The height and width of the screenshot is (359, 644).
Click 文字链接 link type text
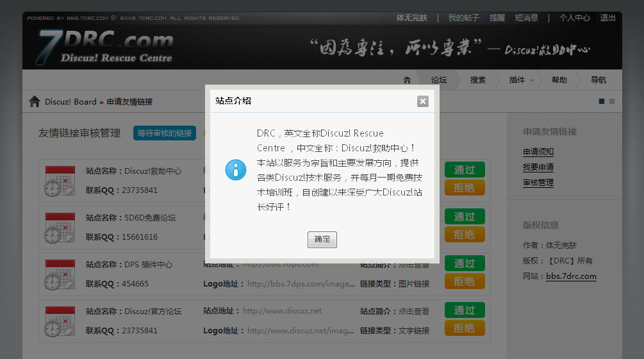(x=414, y=331)
